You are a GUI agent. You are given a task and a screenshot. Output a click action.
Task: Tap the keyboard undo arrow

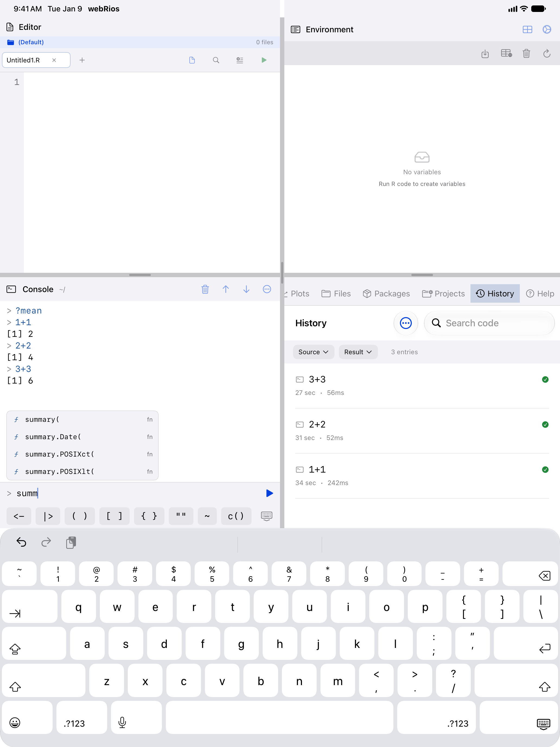point(21,542)
